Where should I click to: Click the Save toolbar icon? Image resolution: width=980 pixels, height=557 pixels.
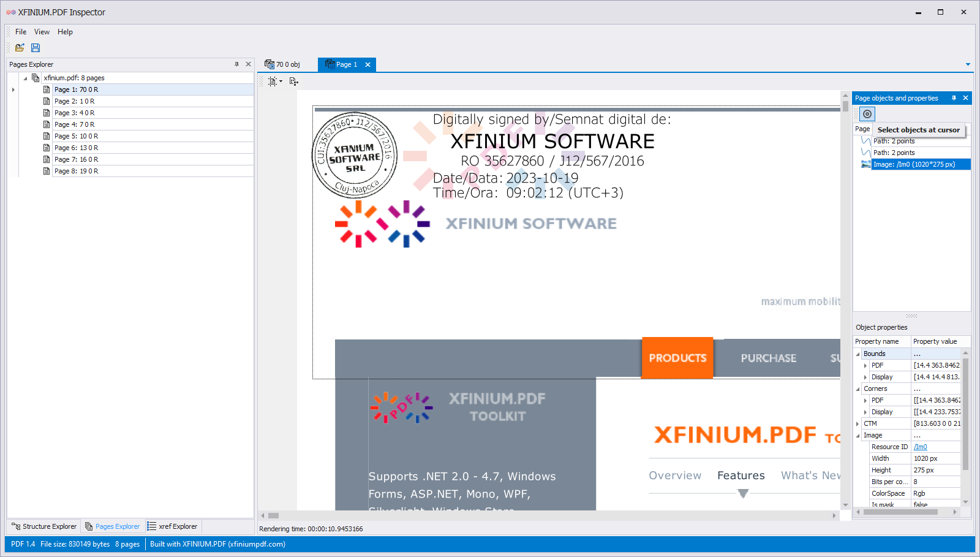[36, 48]
